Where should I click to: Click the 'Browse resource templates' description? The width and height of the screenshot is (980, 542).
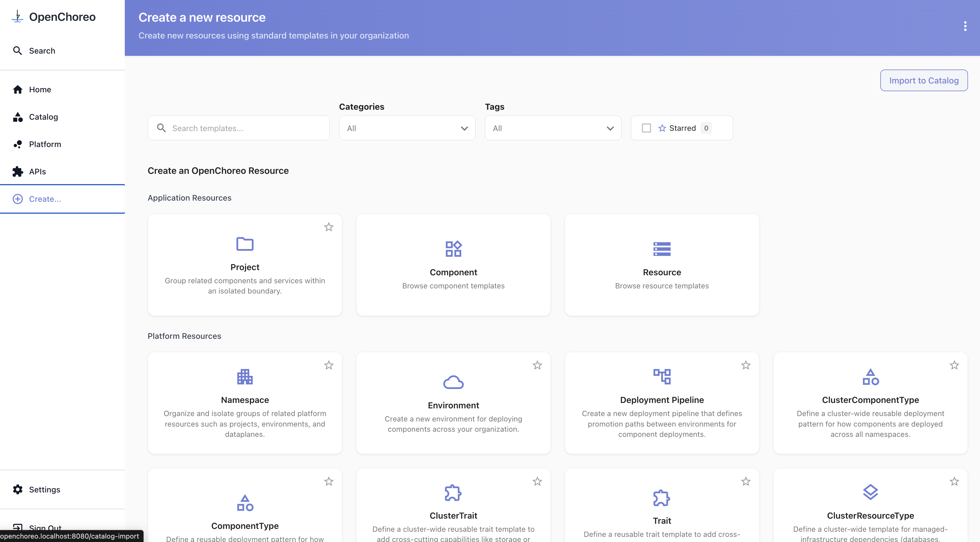(662, 286)
